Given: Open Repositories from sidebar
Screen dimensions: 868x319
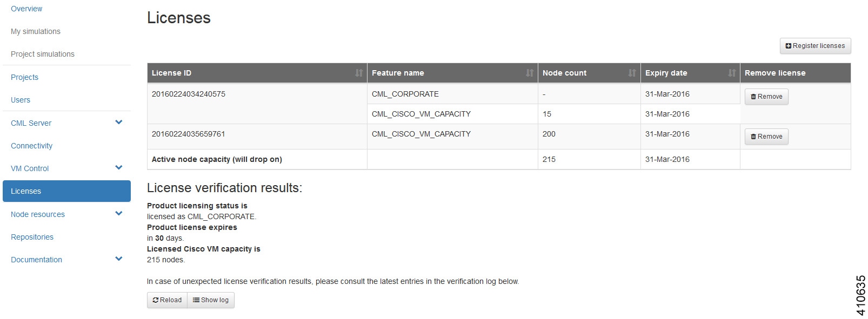Looking at the screenshot, I should pyautogui.click(x=32, y=237).
